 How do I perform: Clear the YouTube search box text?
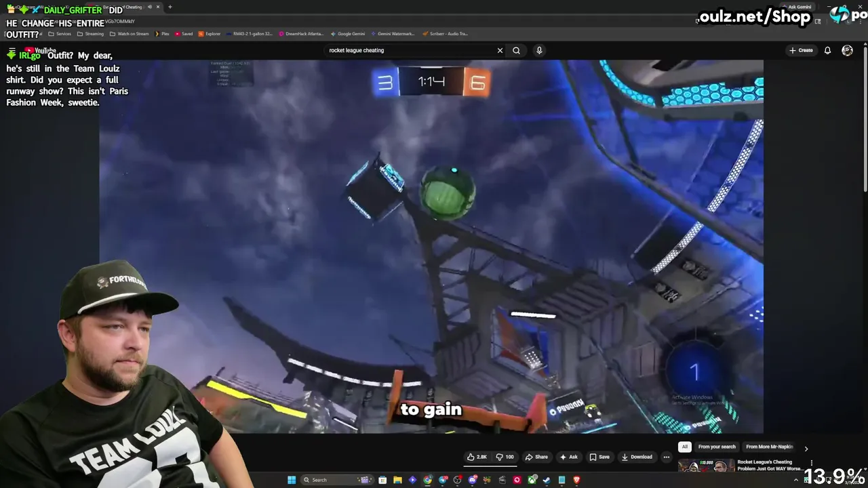point(500,50)
